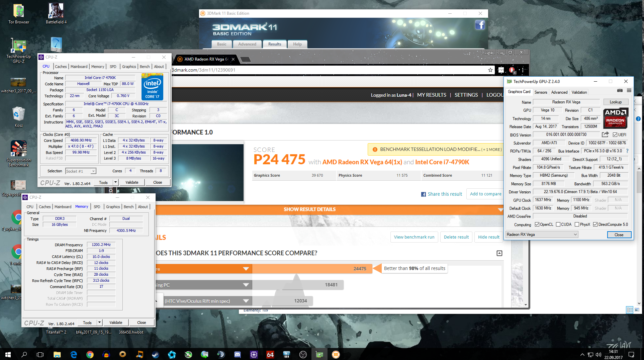
Task: Open the dropdown on the HTC Vive/Oculus Rift row
Action: point(246,301)
